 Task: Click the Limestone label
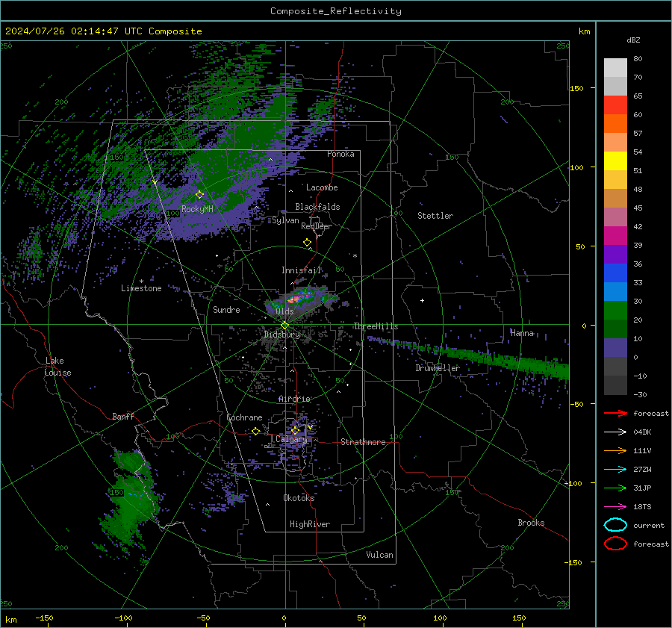(141, 288)
